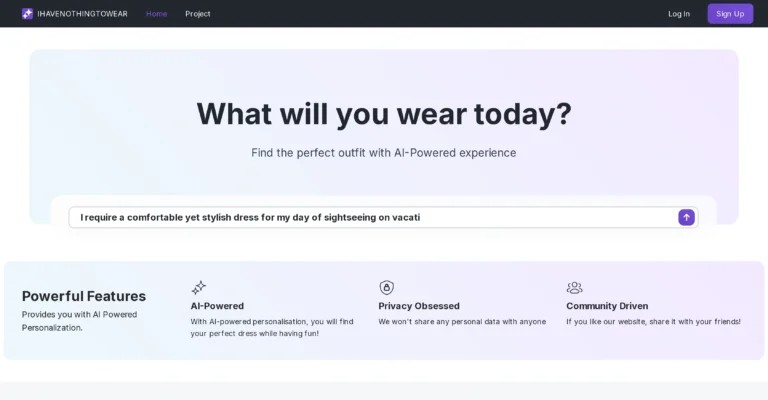Click the "Find the perfect outfit" subheading
Screen dimensions: 768x400
(x=384, y=153)
